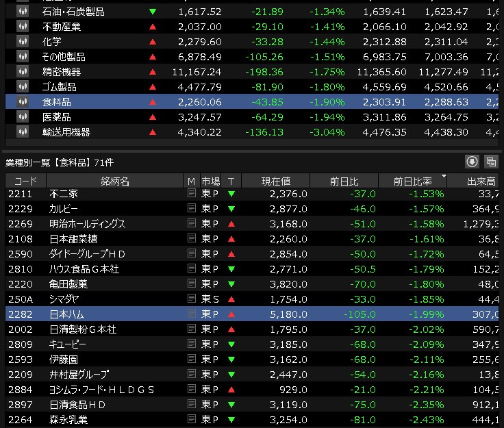Open memo icon for 伊藤園

(192, 359)
